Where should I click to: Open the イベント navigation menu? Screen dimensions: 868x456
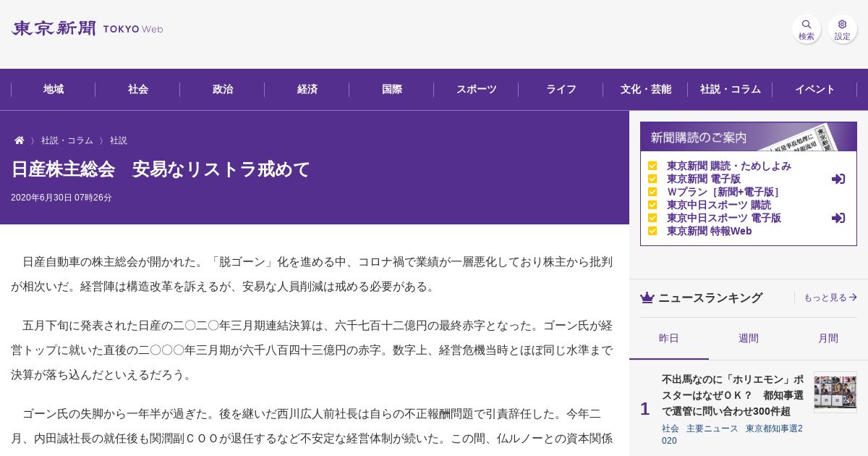pyautogui.click(x=815, y=90)
